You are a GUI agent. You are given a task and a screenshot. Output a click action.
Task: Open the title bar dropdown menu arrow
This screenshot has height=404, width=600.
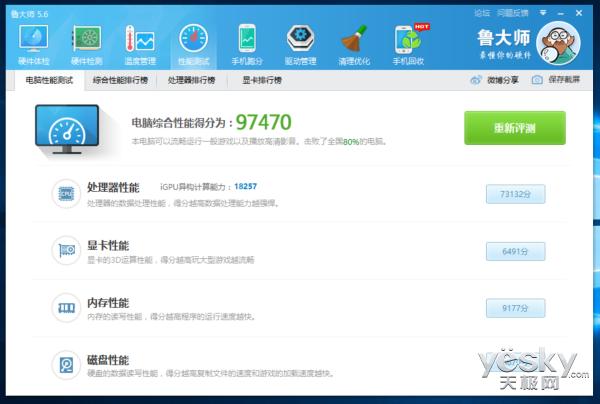coord(543,13)
